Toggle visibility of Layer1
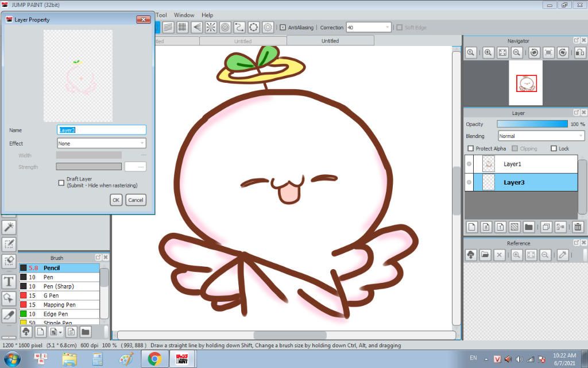This screenshot has height=368, width=588. (x=469, y=164)
